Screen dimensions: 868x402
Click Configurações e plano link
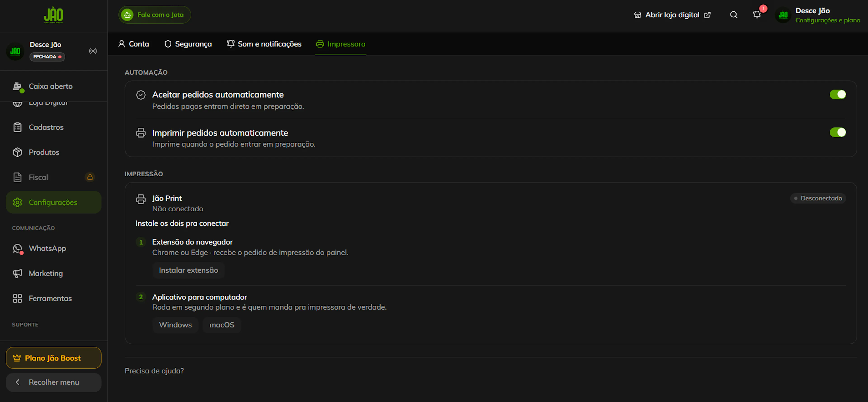point(828,20)
